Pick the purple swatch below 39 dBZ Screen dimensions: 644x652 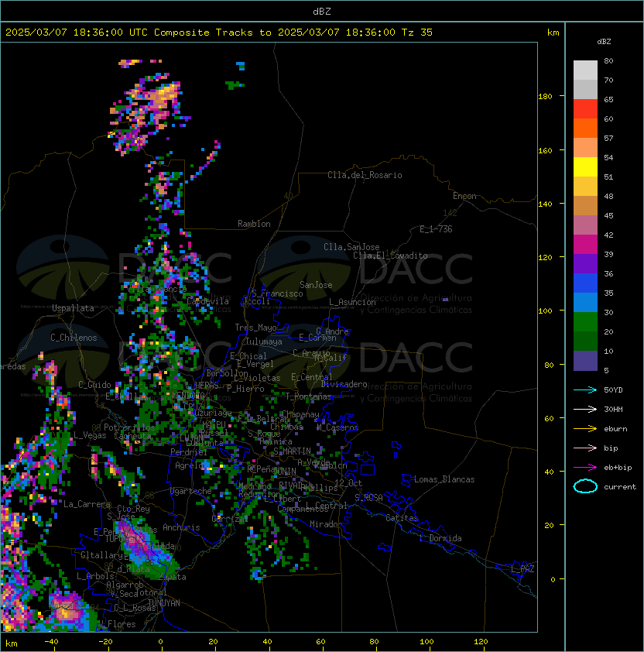click(x=585, y=263)
